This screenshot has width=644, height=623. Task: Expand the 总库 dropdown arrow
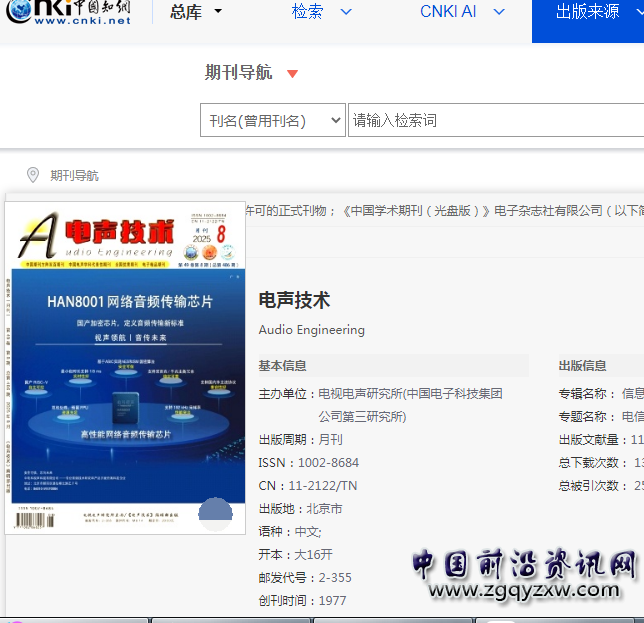pyautogui.click(x=218, y=12)
